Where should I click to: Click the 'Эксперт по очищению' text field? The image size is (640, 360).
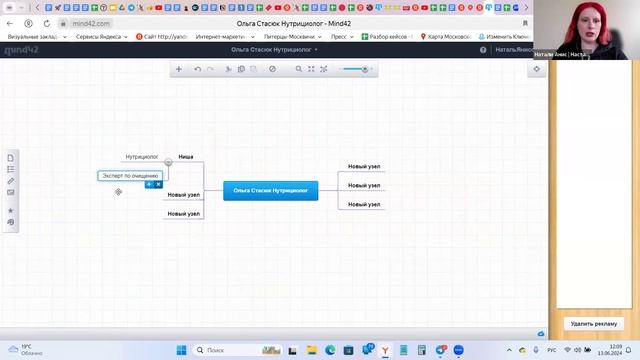coord(130,176)
